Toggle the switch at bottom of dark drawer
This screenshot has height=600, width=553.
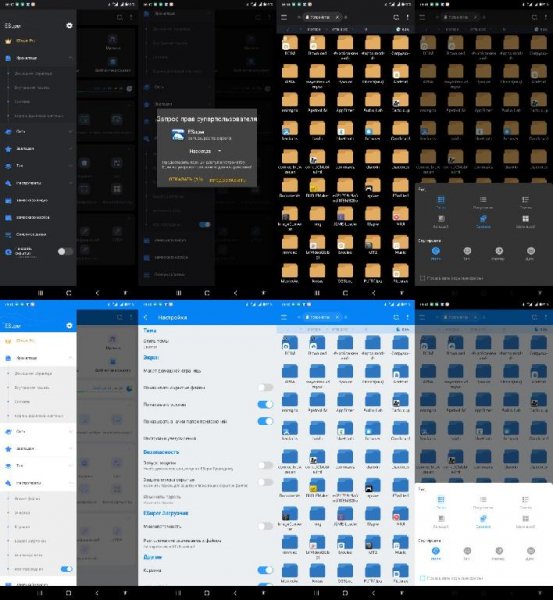point(65,251)
